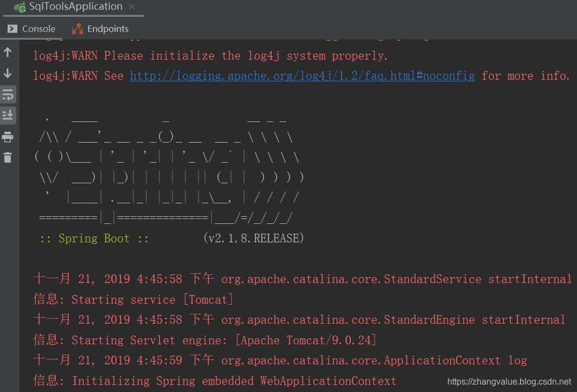Open the log4j faq.html#noconfig link
The height and width of the screenshot is (392, 577).
(302, 76)
